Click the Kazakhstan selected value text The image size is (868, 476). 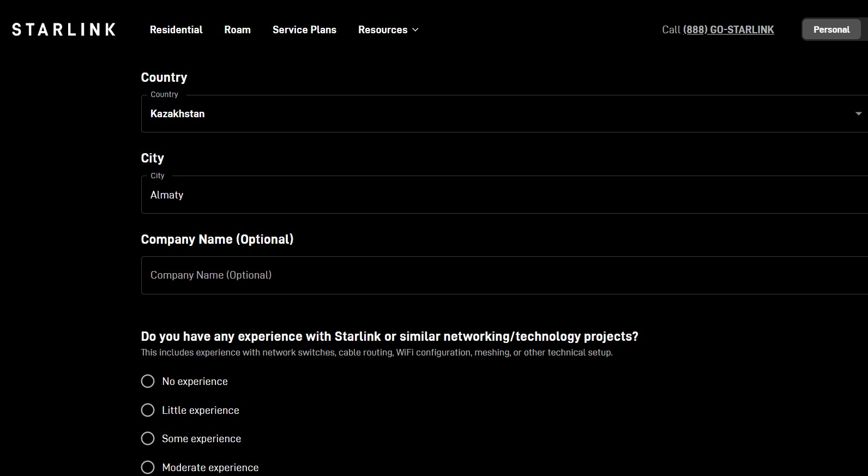point(177,113)
